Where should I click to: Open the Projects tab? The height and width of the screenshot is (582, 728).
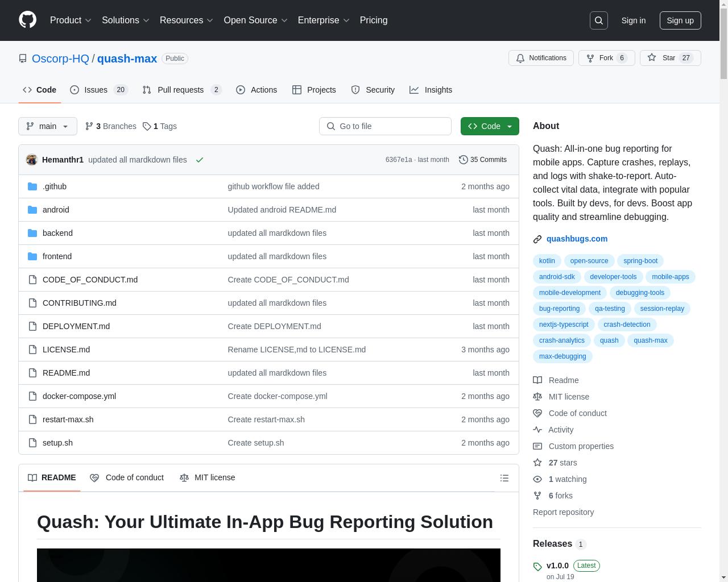[314, 90]
